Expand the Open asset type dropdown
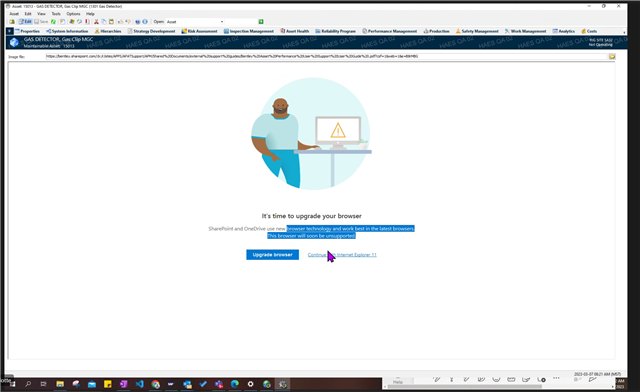640x392 pixels. (222, 22)
